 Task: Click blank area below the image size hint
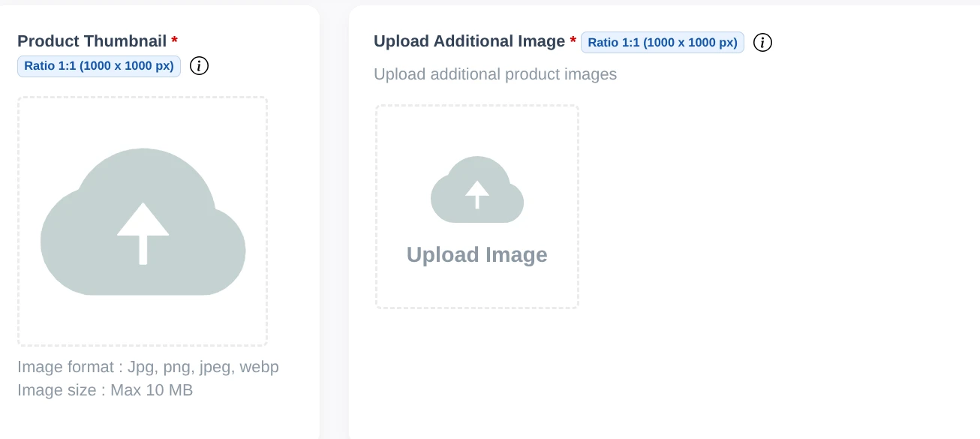click(150, 419)
